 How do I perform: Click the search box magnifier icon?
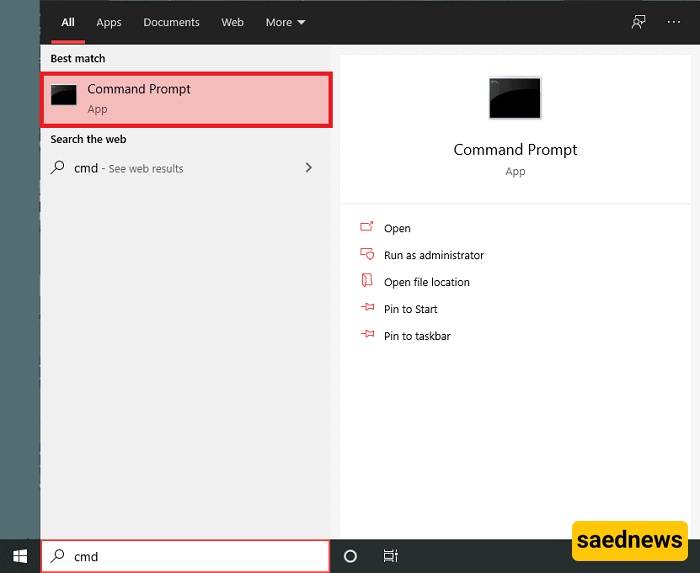click(58, 556)
